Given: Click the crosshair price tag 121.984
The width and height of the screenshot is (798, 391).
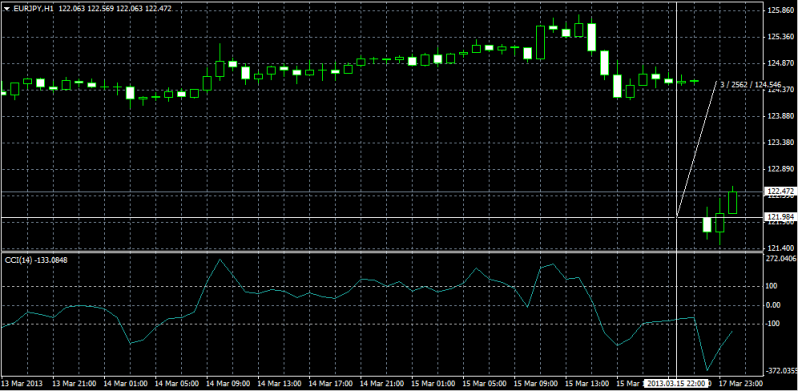Looking at the screenshot, I should coord(781,217).
